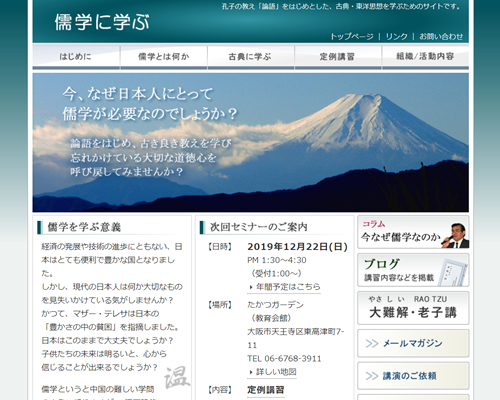Click the Mount Fuji hero banner image
500x400 pixels.
point(251,143)
